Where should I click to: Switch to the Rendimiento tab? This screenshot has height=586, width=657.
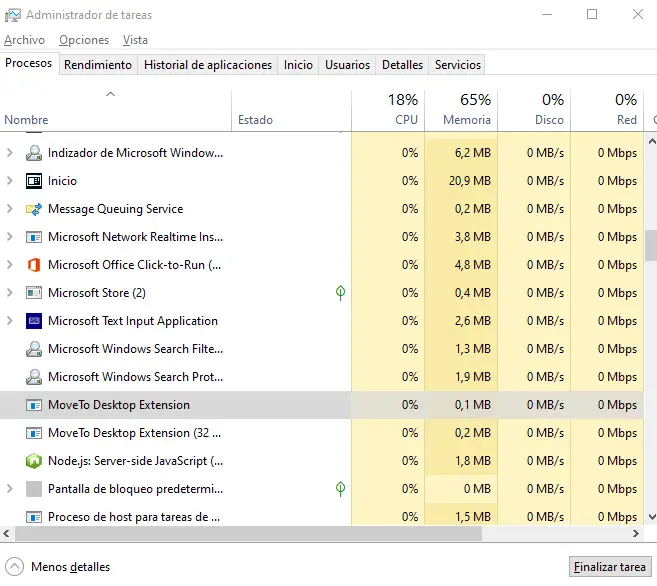pyautogui.click(x=98, y=65)
